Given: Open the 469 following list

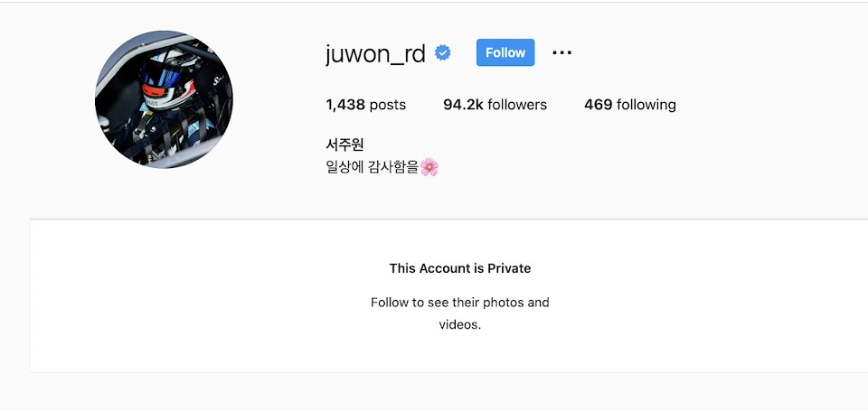Looking at the screenshot, I should point(630,105).
